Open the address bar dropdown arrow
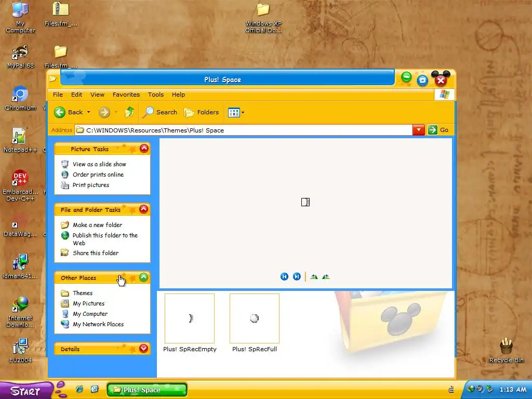The image size is (532, 399). [419, 130]
